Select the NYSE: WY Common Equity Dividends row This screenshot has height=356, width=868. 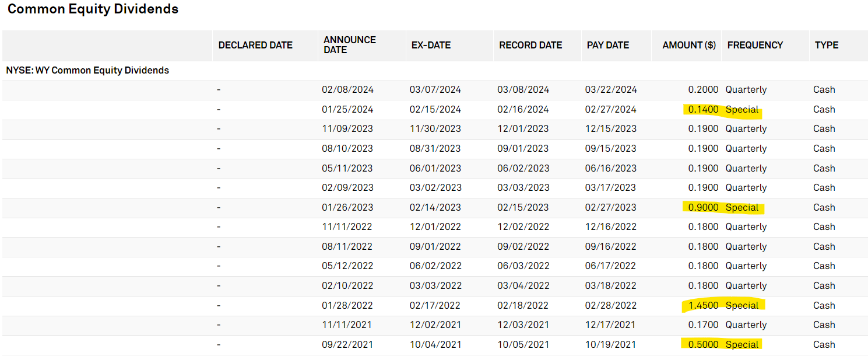[x=87, y=71]
